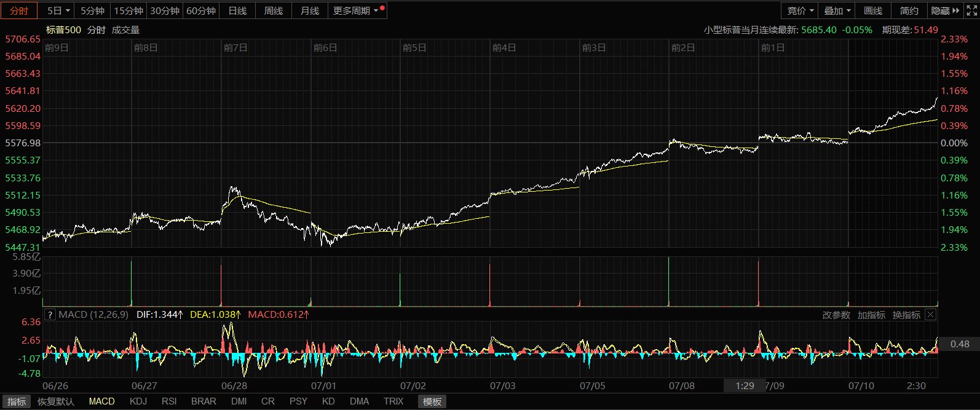980x410 pixels.
Task: Click the 1:29 time marker on axis
Action: pyautogui.click(x=745, y=386)
